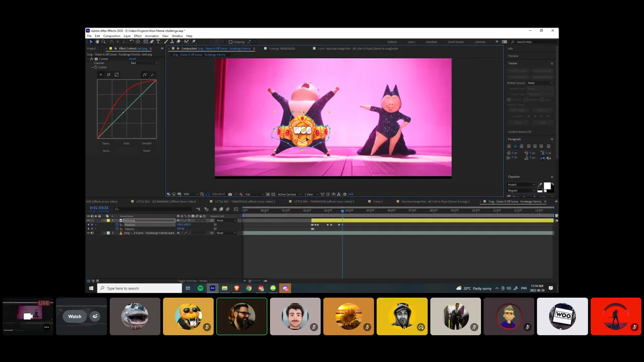
Task: Select the Clone Stamp tool
Action: pyautogui.click(x=172, y=42)
